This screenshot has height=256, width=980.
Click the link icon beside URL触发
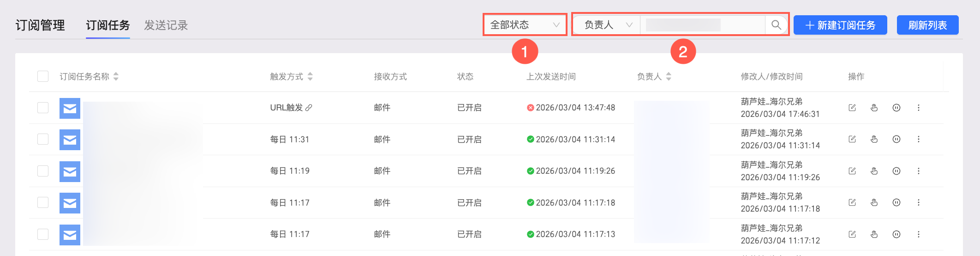309,108
